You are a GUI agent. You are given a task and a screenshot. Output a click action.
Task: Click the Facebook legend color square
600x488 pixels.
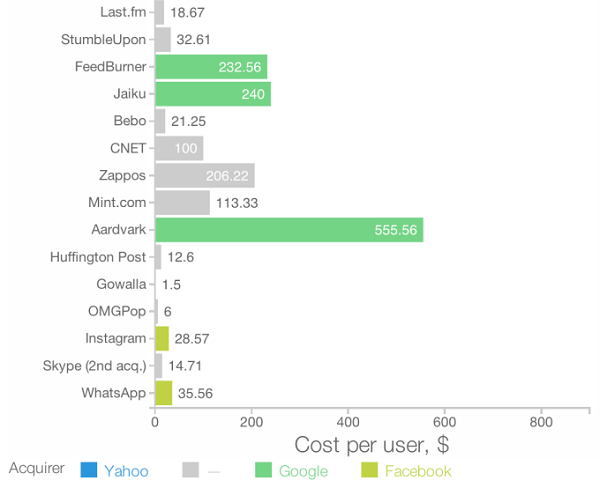click(369, 470)
